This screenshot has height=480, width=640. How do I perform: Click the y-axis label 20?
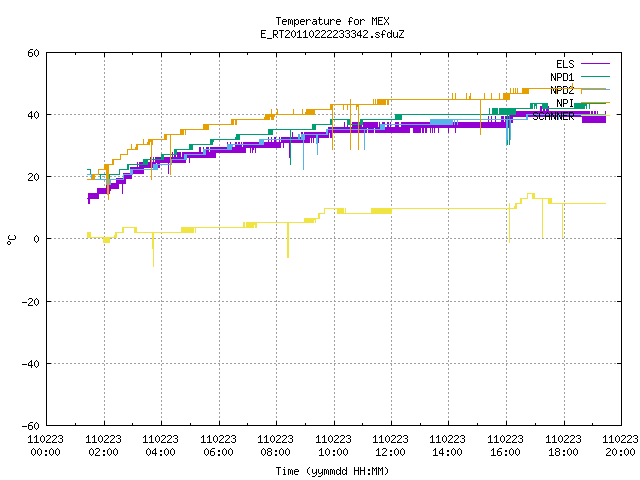tap(33, 178)
